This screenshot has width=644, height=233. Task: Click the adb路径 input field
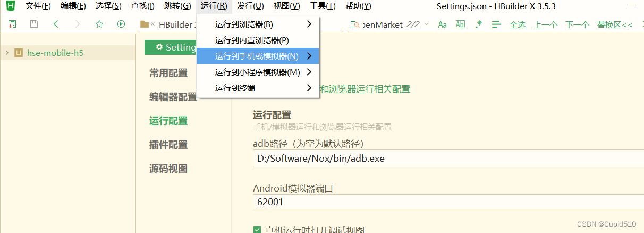pos(448,159)
